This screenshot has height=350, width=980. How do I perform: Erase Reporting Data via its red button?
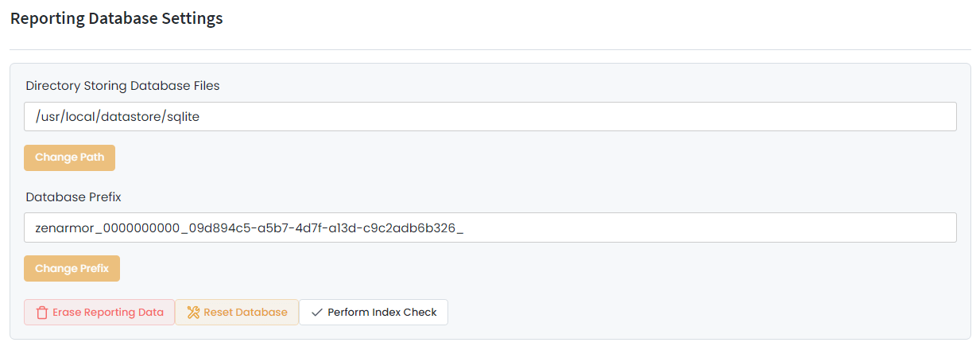(99, 313)
